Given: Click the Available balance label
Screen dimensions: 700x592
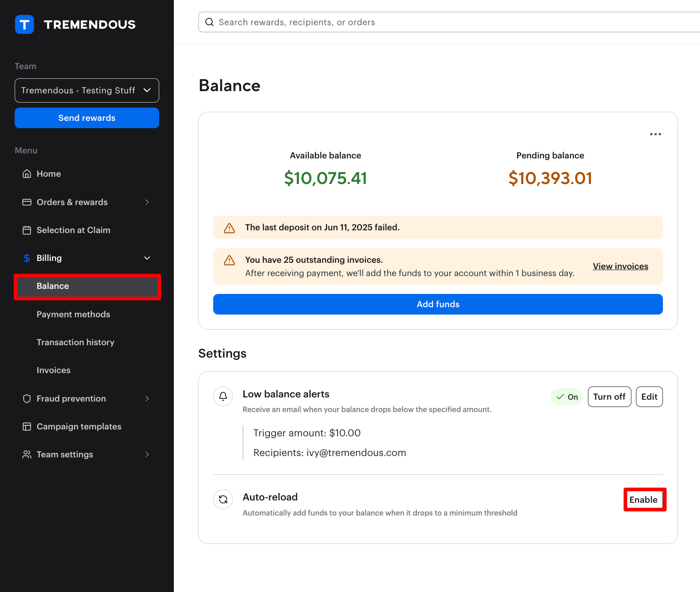Looking at the screenshot, I should pos(325,156).
